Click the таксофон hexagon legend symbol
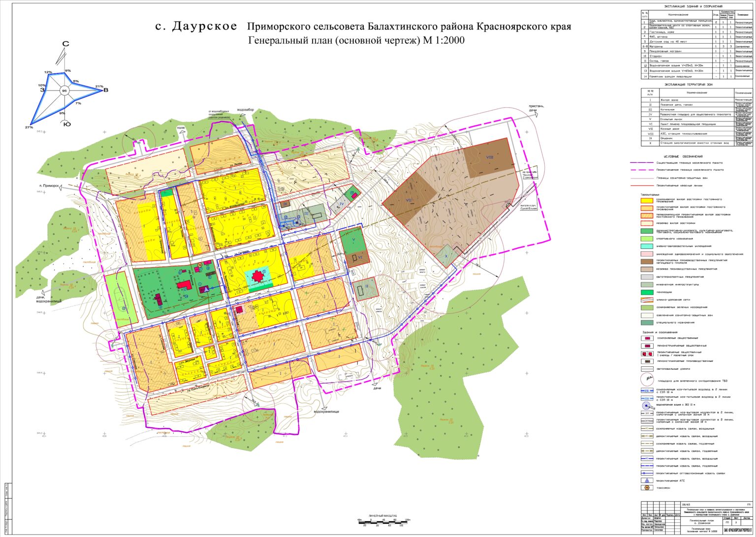 [647, 488]
